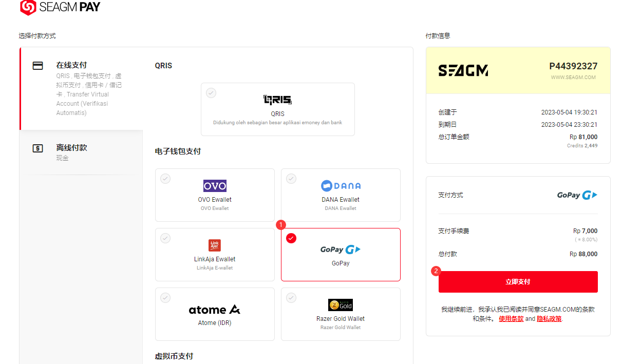Image resolution: width=641 pixels, height=364 pixels.
Task: Click the Atome logo
Action: [x=215, y=310]
